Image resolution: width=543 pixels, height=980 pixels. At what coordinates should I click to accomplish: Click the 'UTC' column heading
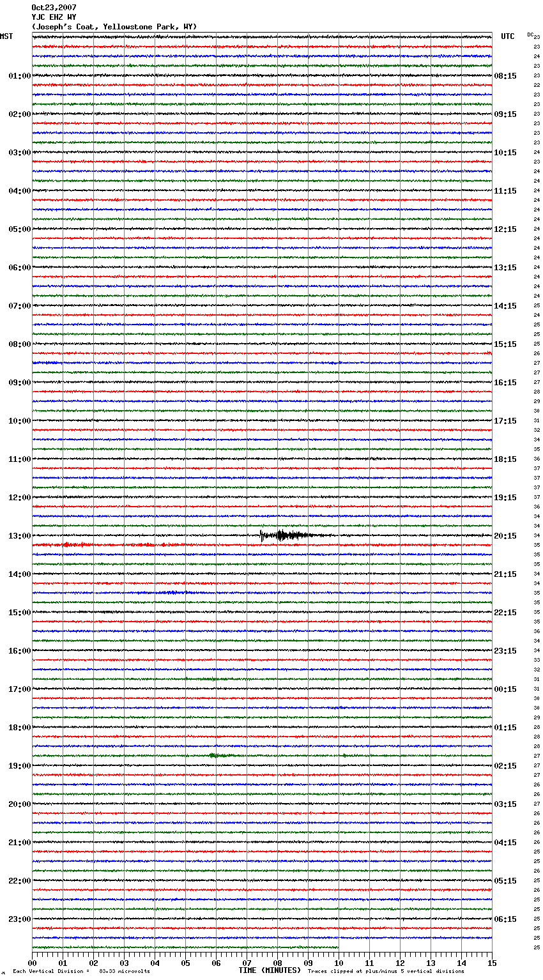click(508, 36)
